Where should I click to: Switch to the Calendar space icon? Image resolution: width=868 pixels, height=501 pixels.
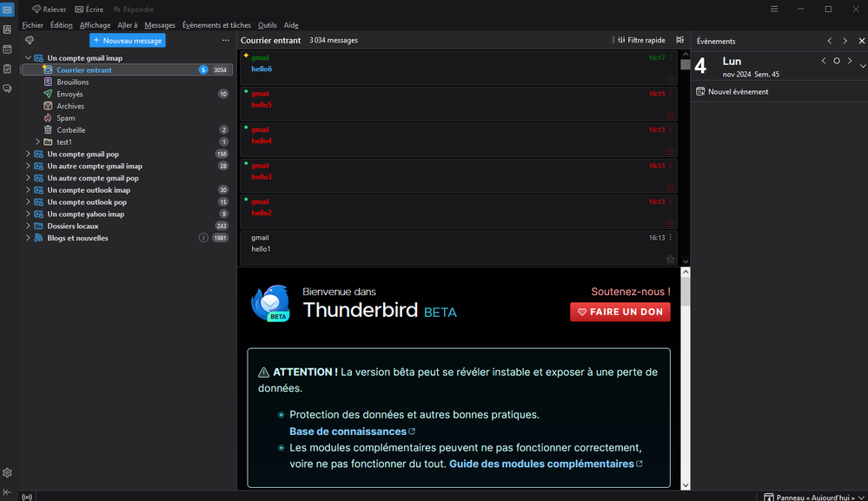point(7,49)
